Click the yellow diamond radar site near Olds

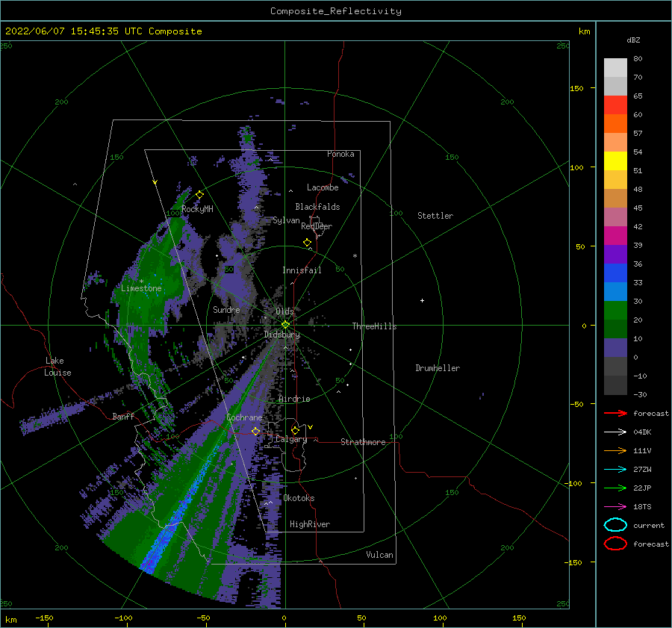click(285, 325)
